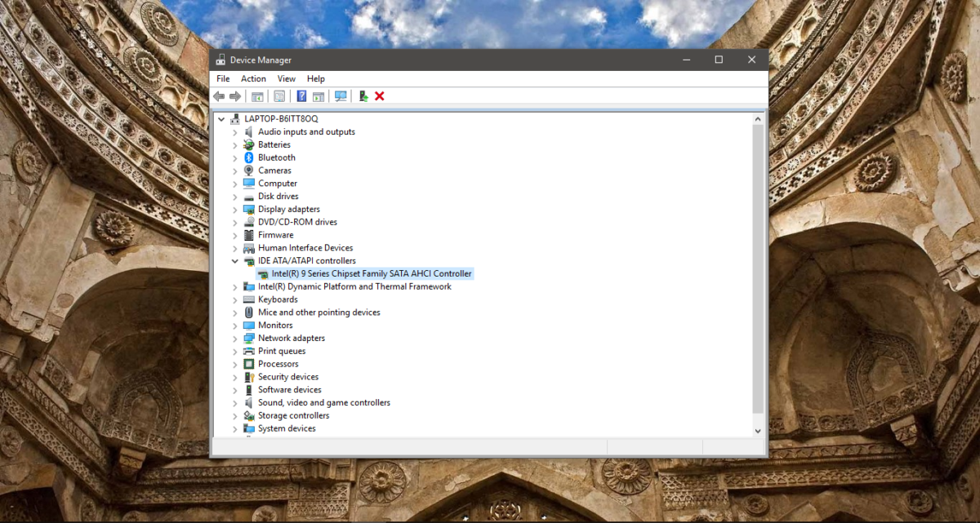Expand the Network adapters category
This screenshot has height=523, width=980.
pyautogui.click(x=235, y=338)
